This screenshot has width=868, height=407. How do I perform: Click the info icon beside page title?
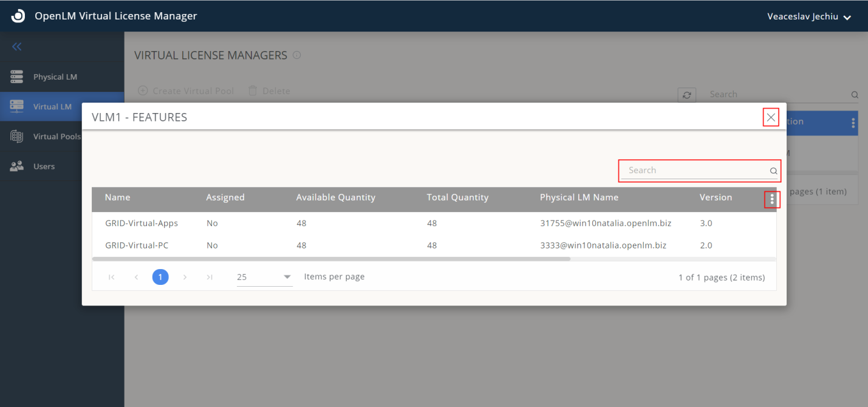click(x=297, y=55)
